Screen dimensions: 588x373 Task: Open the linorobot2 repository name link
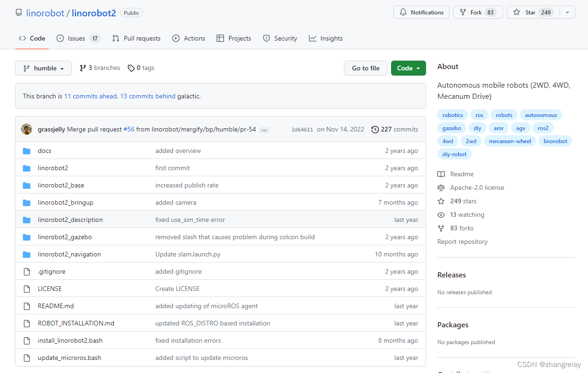(94, 13)
